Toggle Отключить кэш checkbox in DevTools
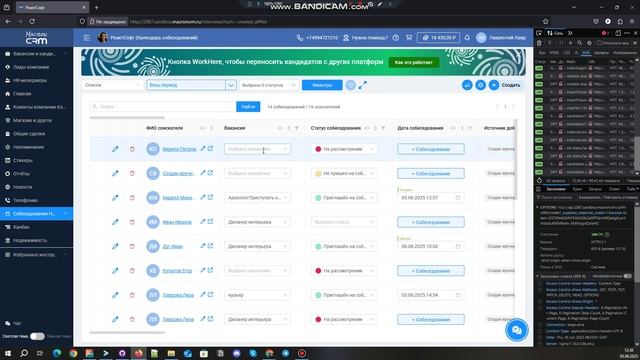 click(x=599, y=42)
